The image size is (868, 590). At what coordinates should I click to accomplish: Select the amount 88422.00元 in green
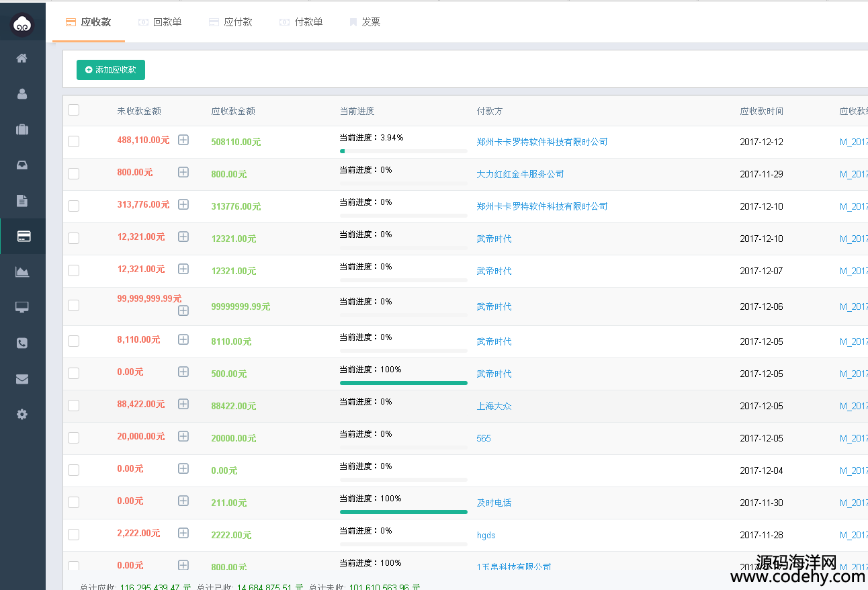(234, 406)
